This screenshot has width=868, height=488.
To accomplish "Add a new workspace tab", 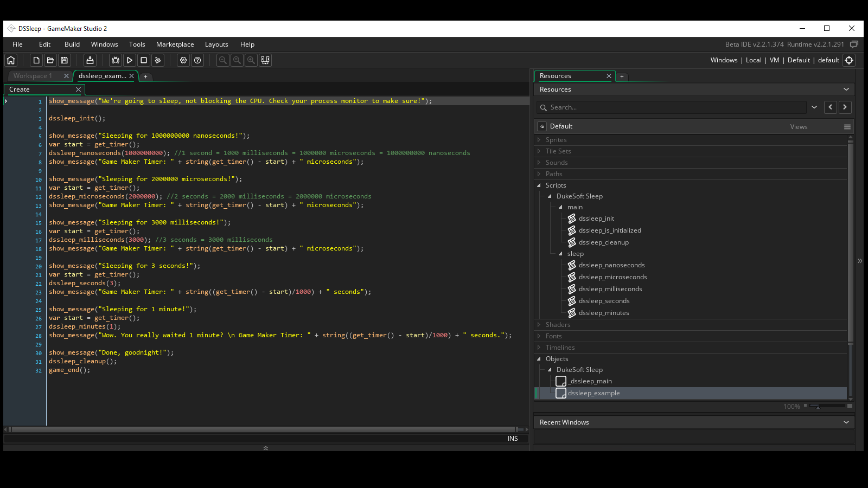I will (x=145, y=76).
